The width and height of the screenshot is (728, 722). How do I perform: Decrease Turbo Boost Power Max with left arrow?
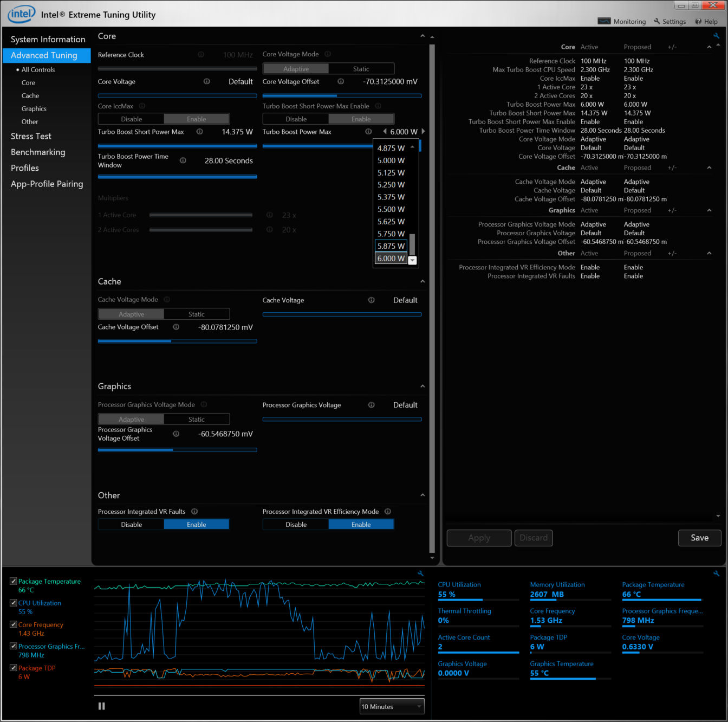pos(385,132)
